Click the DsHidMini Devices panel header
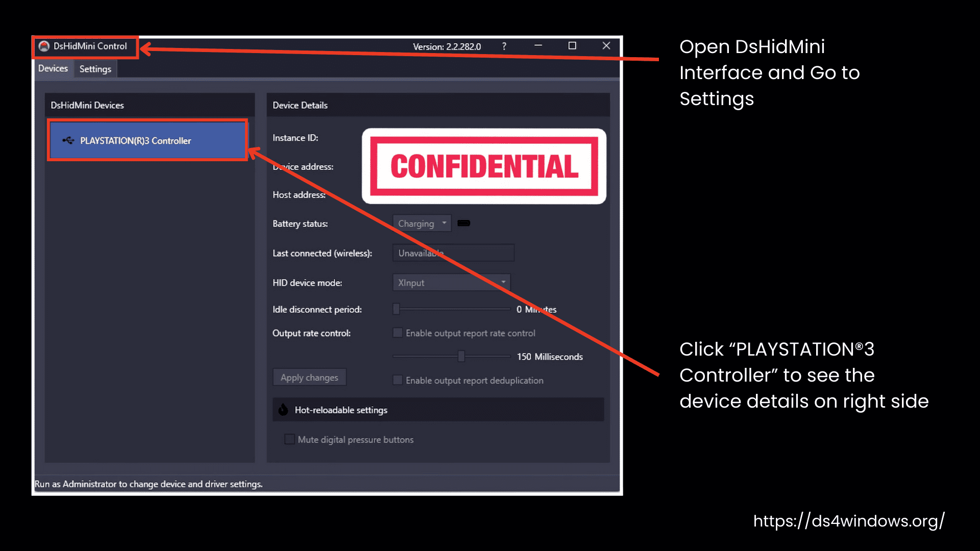This screenshot has height=551, width=980. pos(150,105)
